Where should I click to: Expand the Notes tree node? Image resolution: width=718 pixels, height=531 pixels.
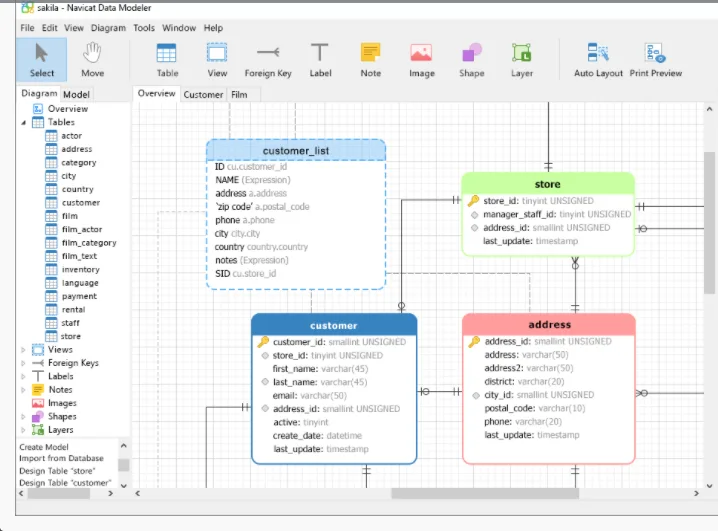(23, 390)
